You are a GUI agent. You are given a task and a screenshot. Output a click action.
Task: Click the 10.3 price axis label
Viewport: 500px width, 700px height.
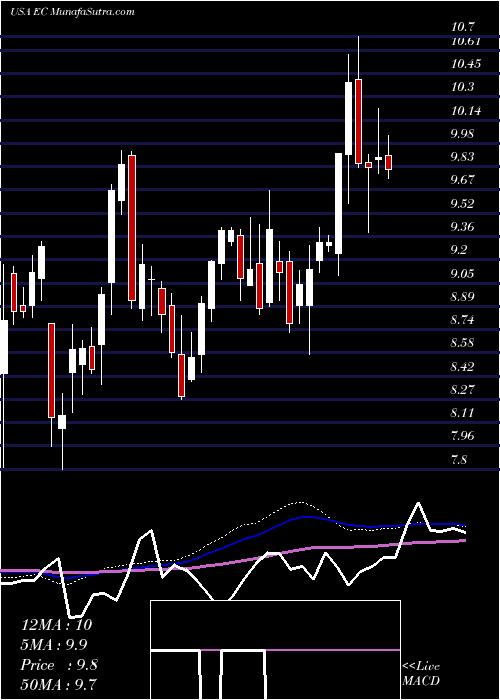[463, 87]
